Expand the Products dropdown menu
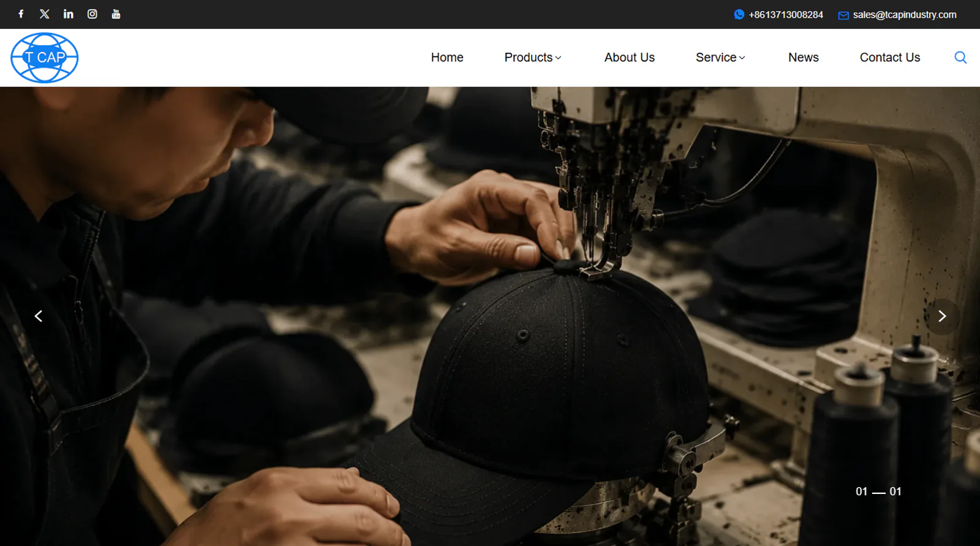The height and width of the screenshot is (546, 980). (x=533, y=58)
